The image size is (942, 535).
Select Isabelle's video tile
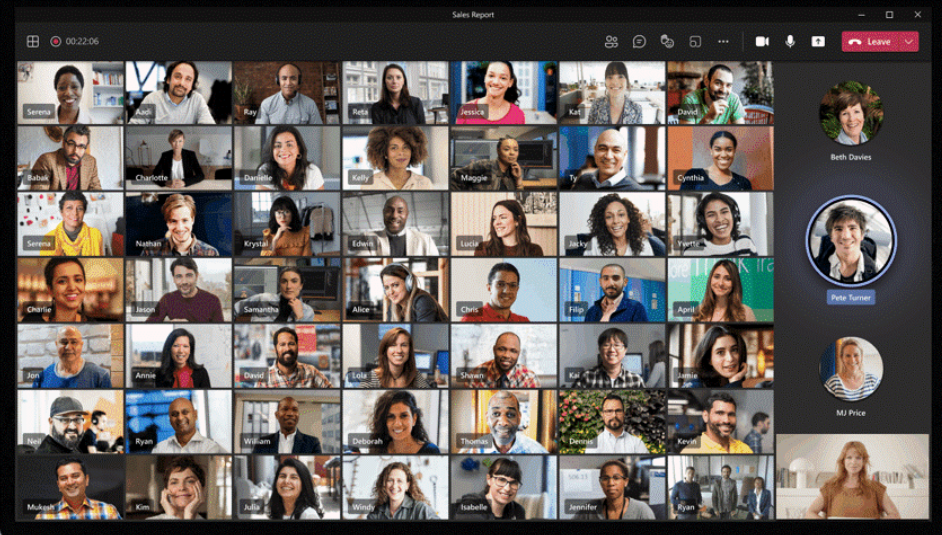(x=504, y=488)
